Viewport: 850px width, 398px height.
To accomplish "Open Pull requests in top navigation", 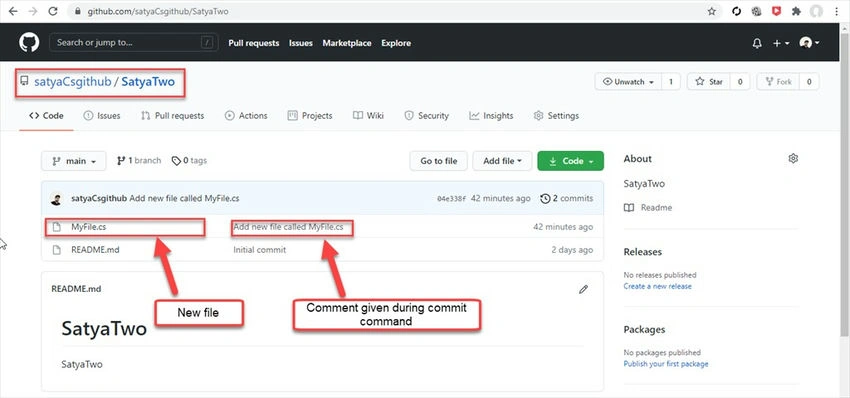I will pyautogui.click(x=254, y=43).
